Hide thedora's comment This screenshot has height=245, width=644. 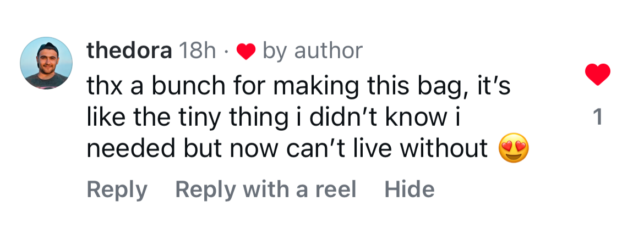pyautogui.click(x=409, y=190)
